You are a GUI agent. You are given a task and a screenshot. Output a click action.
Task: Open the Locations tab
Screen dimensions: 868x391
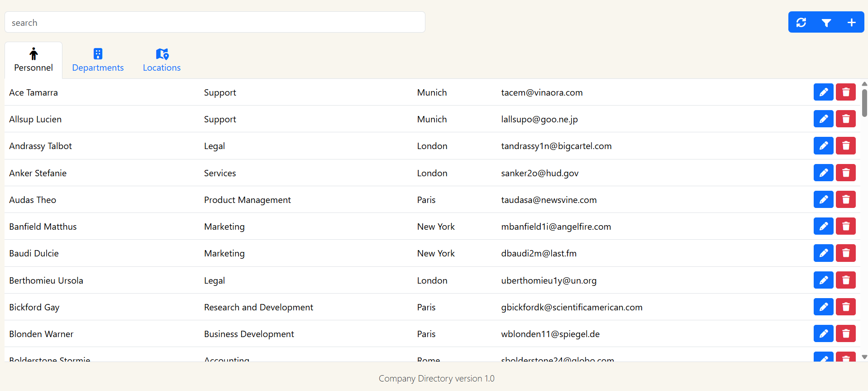[x=162, y=60]
